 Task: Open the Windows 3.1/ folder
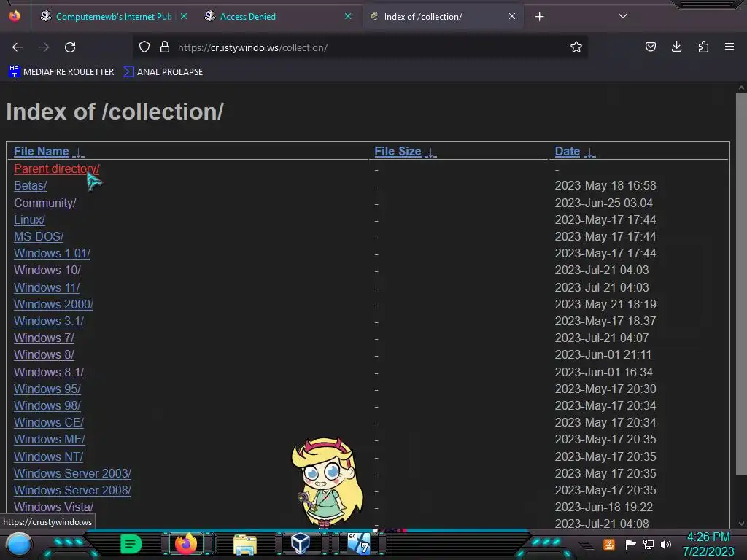tap(49, 321)
